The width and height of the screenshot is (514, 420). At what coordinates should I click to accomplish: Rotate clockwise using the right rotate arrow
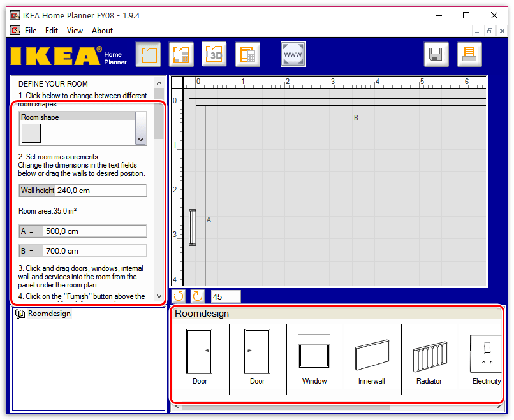click(x=198, y=296)
